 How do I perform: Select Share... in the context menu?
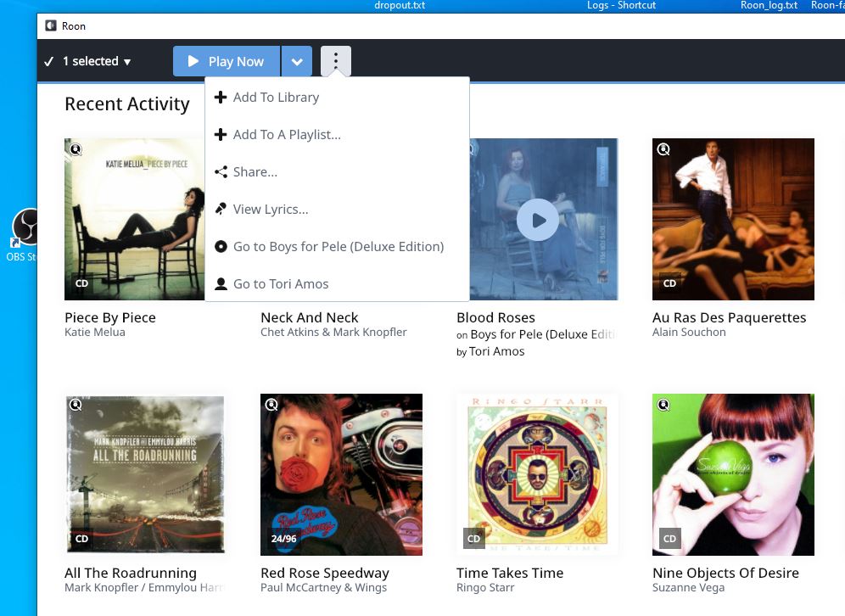338,172
